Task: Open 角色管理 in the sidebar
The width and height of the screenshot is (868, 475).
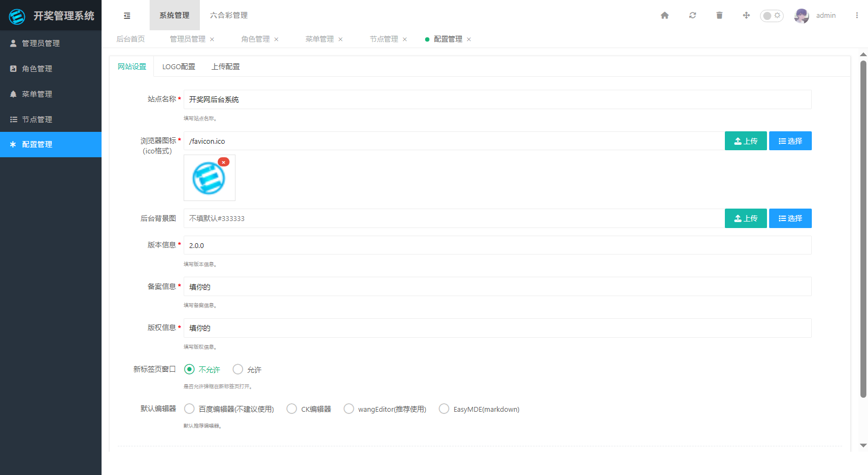Action: (51, 69)
